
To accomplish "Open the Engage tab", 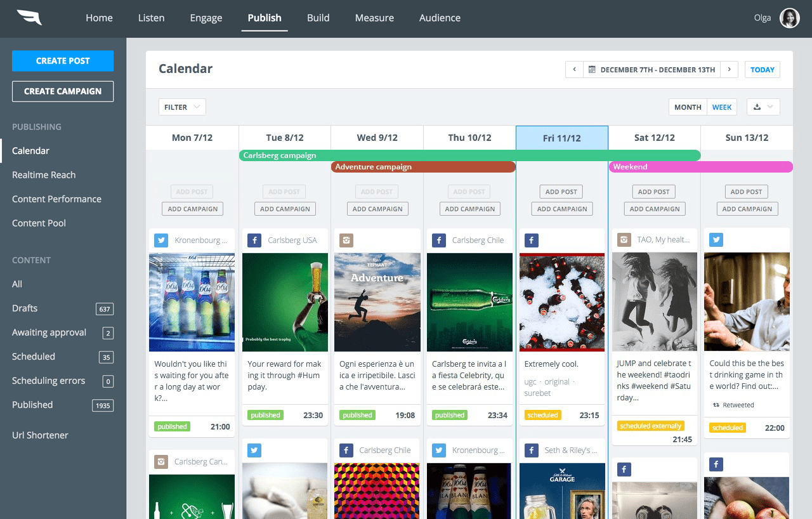I will point(206,18).
